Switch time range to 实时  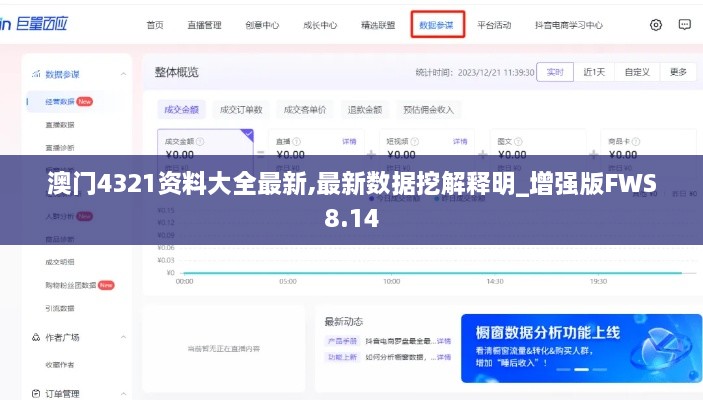click(555, 72)
